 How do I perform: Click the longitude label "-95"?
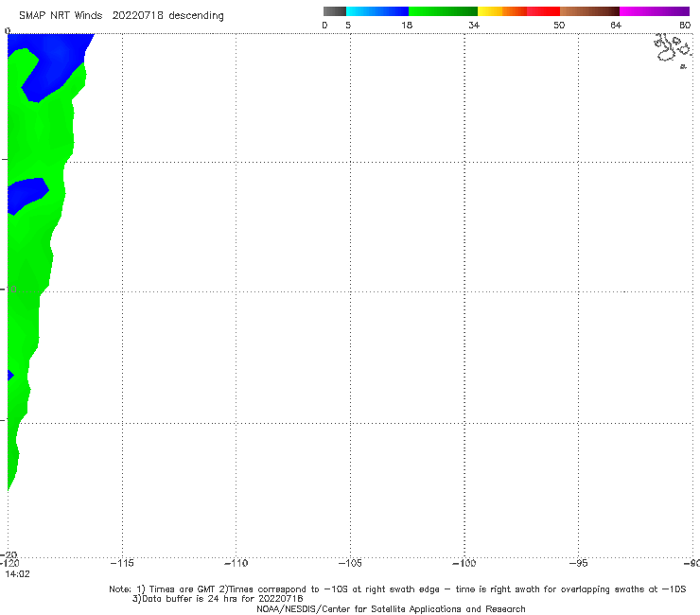pyautogui.click(x=578, y=563)
